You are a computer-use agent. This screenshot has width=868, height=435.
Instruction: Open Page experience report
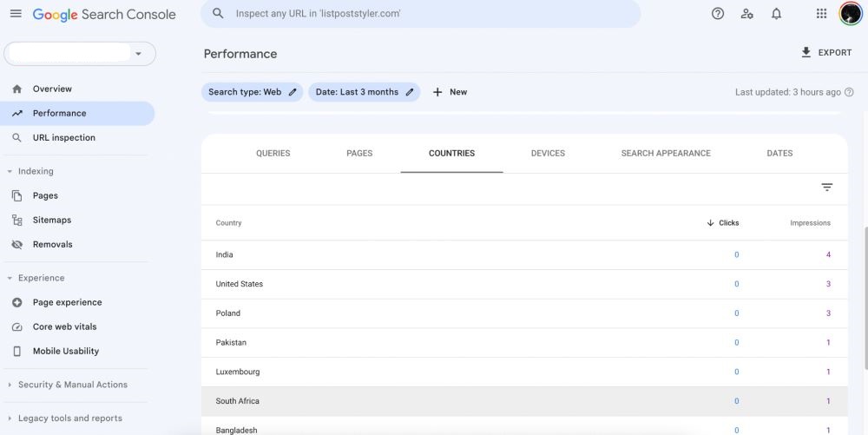[x=77, y=302]
